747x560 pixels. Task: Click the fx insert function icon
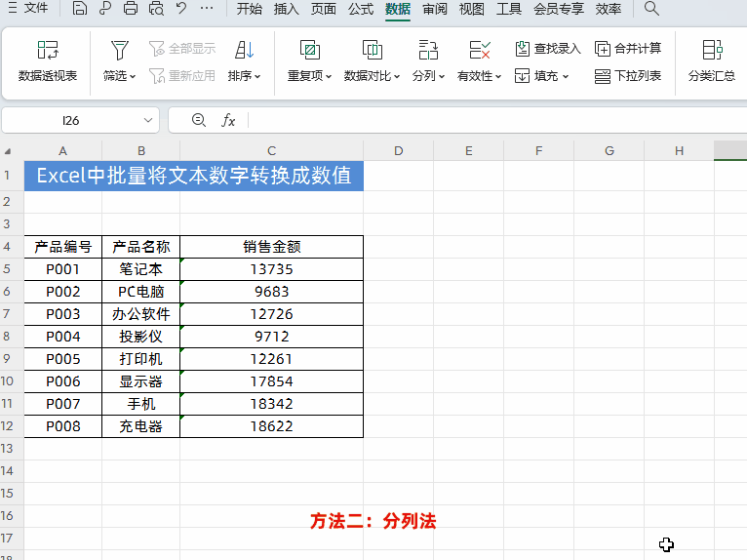(228, 120)
